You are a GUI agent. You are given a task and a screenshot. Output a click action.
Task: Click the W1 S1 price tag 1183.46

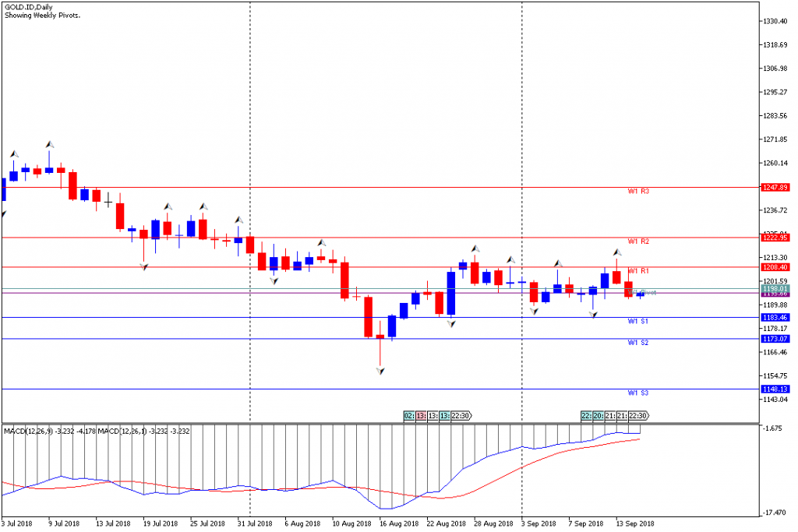click(x=775, y=317)
